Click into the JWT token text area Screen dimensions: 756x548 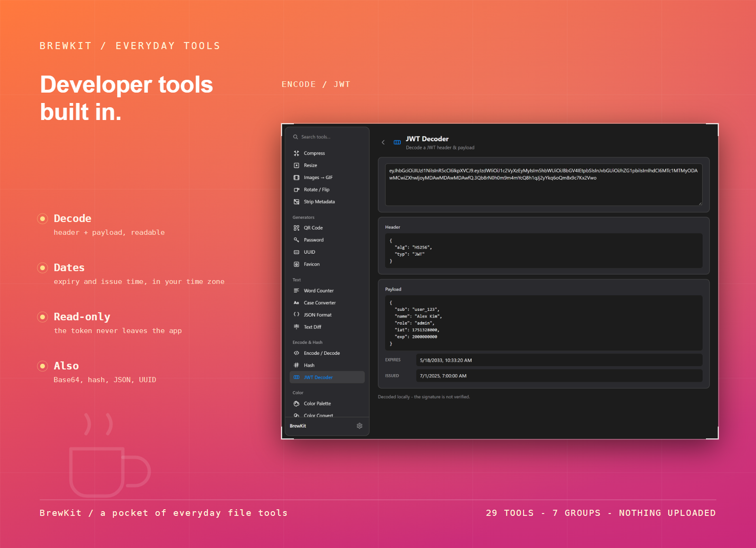[x=543, y=185]
